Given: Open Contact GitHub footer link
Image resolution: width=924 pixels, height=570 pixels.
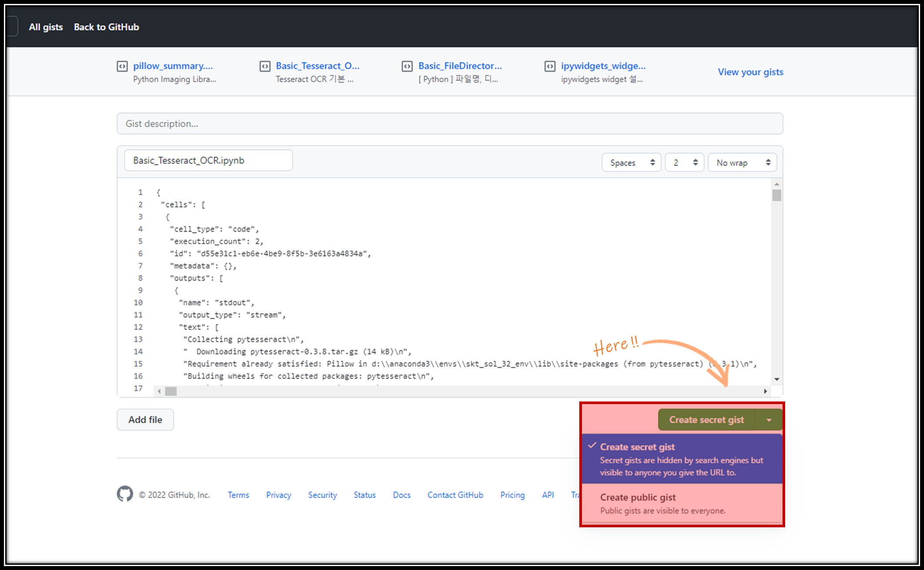Looking at the screenshot, I should pos(455,495).
